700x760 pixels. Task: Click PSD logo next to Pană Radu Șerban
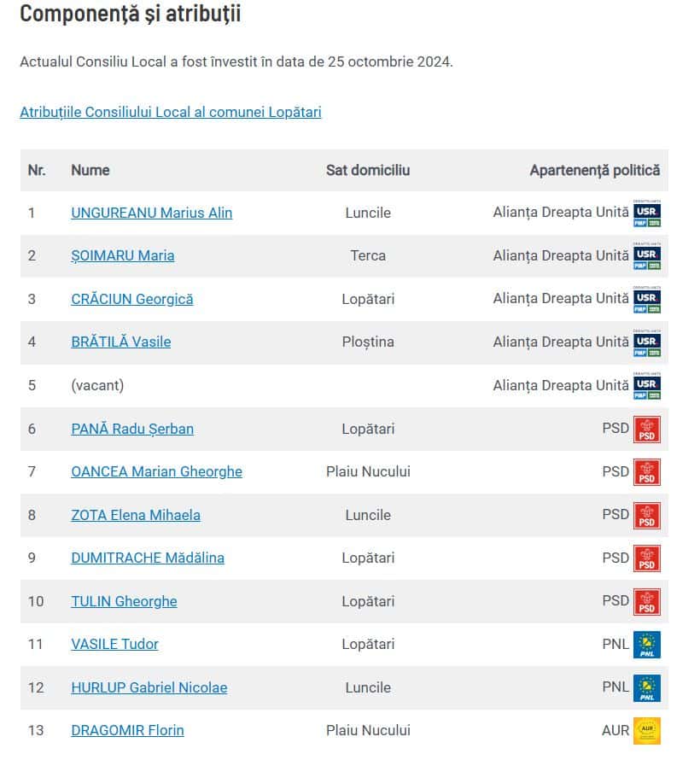647,429
